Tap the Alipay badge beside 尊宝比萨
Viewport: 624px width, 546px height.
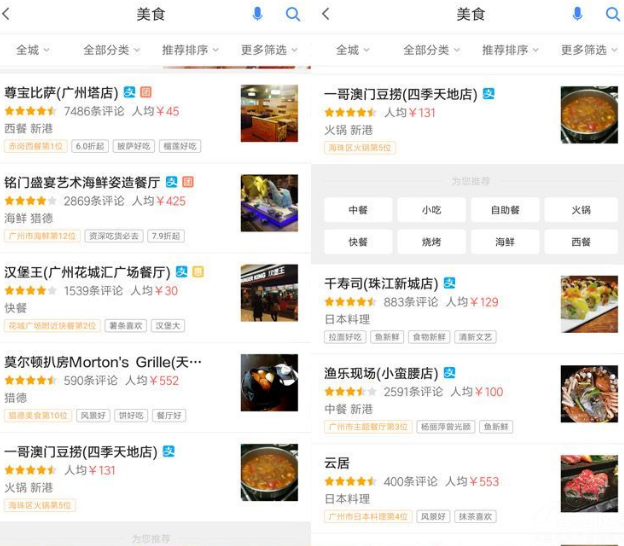tap(129, 92)
